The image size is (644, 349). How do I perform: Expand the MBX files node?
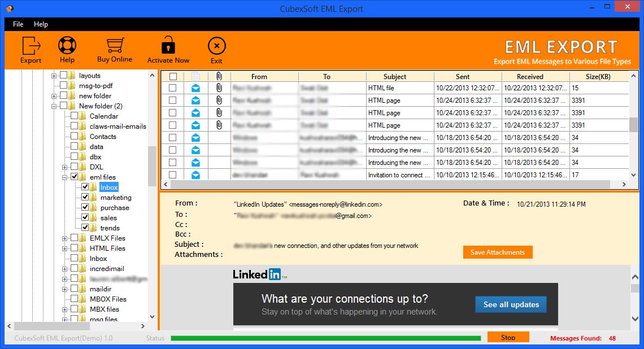point(64,310)
